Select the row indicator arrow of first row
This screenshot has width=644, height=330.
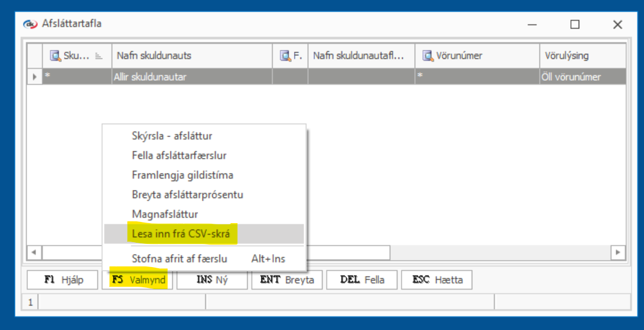pos(34,77)
